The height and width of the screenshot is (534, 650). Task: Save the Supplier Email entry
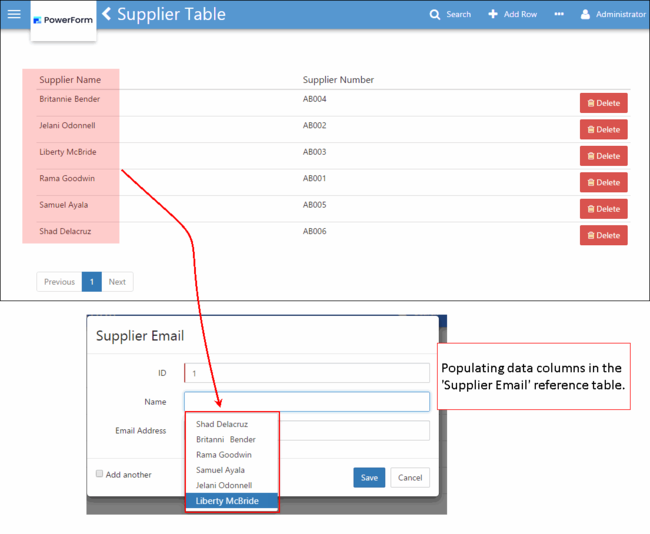click(369, 478)
